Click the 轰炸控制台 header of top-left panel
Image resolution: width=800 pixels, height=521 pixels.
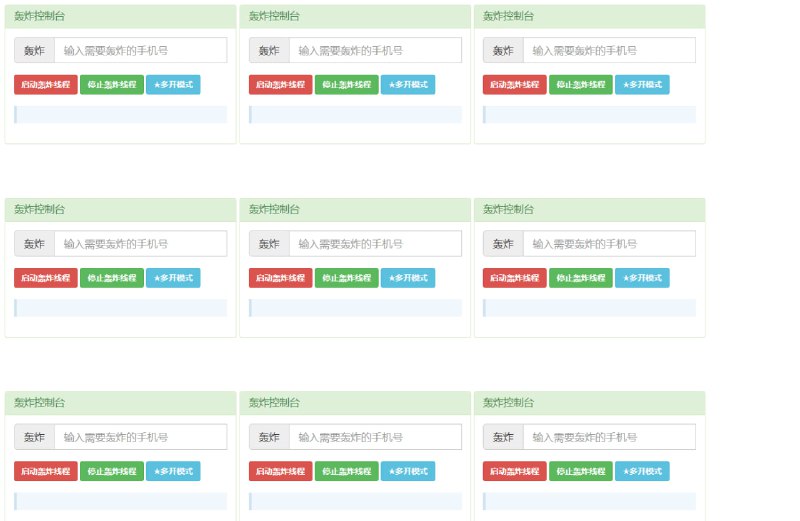120,16
